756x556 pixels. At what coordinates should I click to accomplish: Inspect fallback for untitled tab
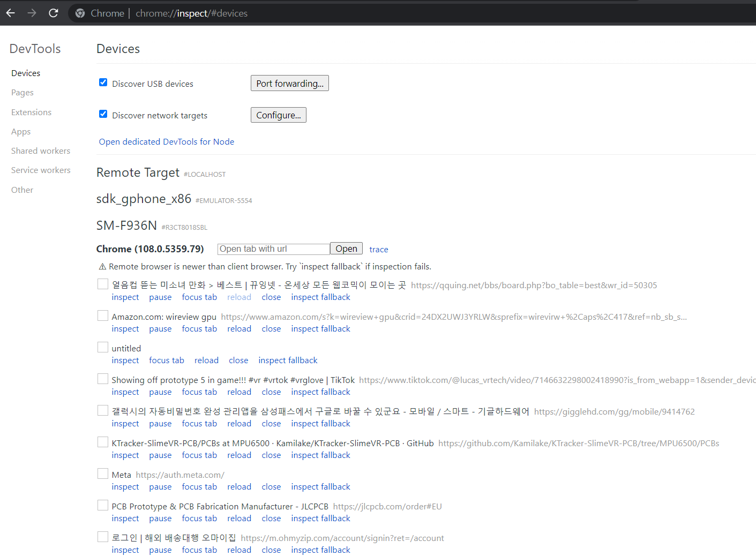tap(288, 360)
